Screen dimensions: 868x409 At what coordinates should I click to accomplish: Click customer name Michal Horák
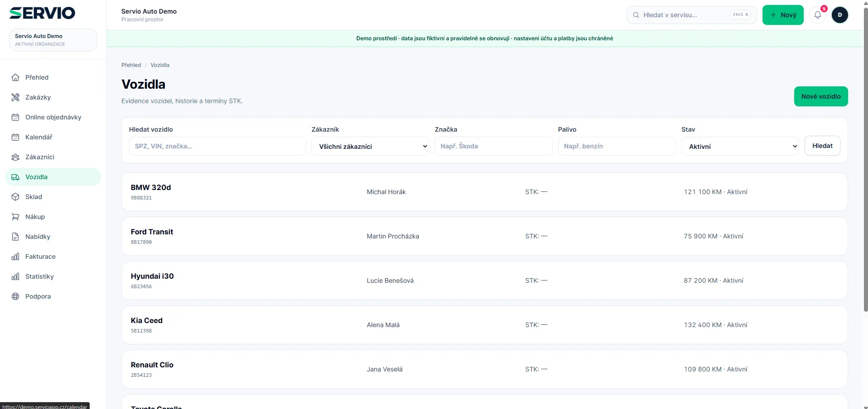pos(386,192)
